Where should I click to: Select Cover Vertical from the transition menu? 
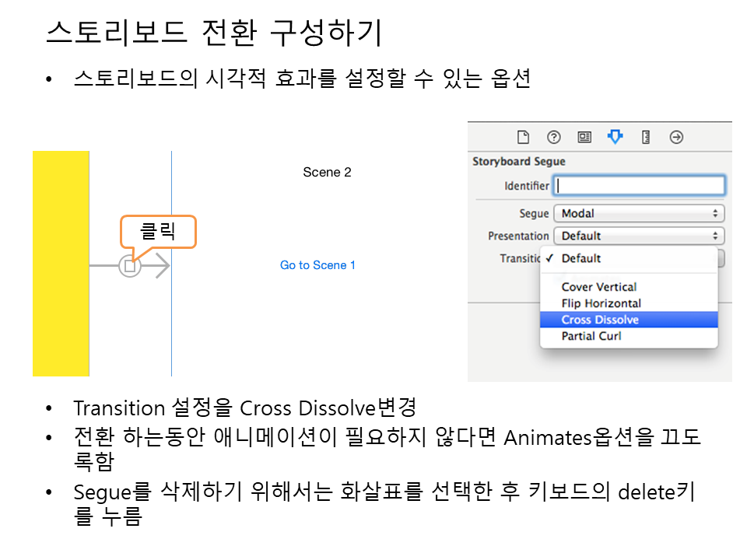[598, 287]
